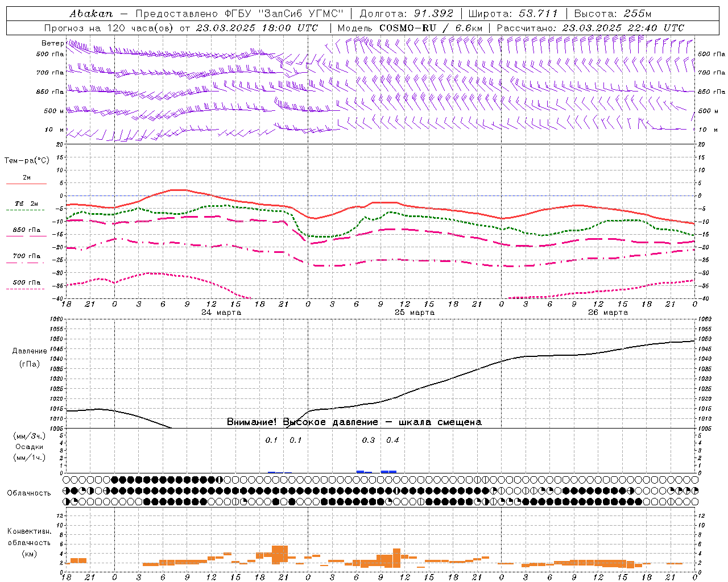Click the (гПа) unit under Давление
The width and height of the screenshot is (728, 582).
(30, 364)
